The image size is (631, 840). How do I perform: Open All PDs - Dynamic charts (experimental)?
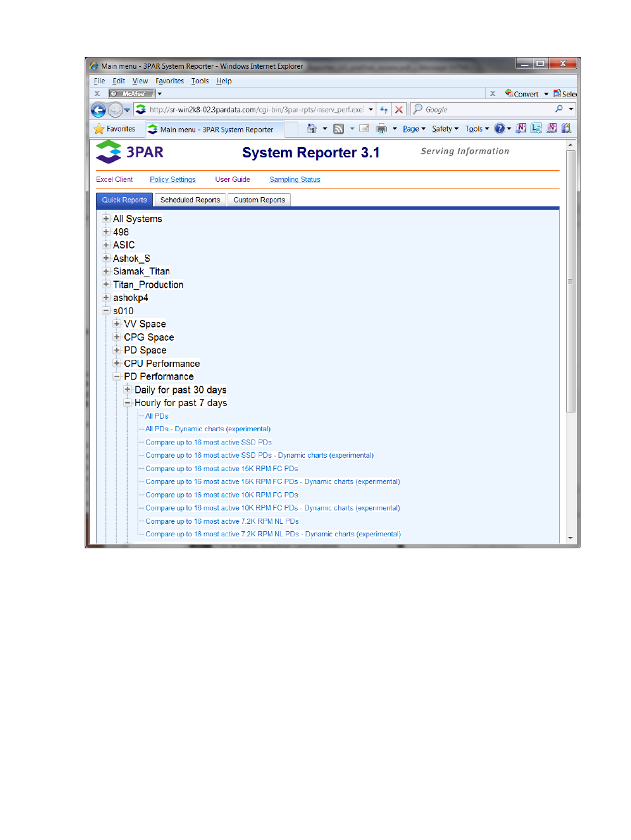click(x=208, y=429)
